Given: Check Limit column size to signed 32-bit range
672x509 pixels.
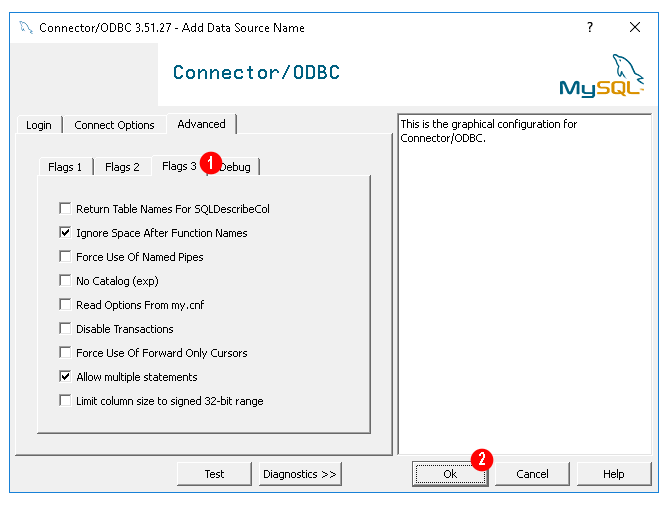Looking at the screenshot, I should 65,401.
